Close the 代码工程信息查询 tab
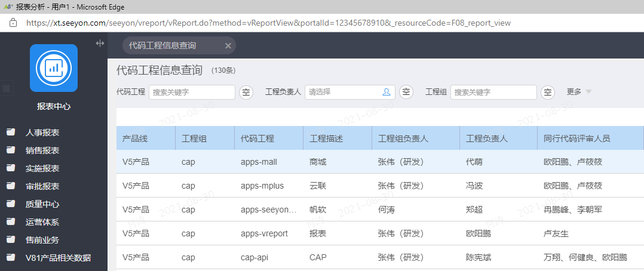This screenshot has height=271, width=644. click(x=228, y=46)
